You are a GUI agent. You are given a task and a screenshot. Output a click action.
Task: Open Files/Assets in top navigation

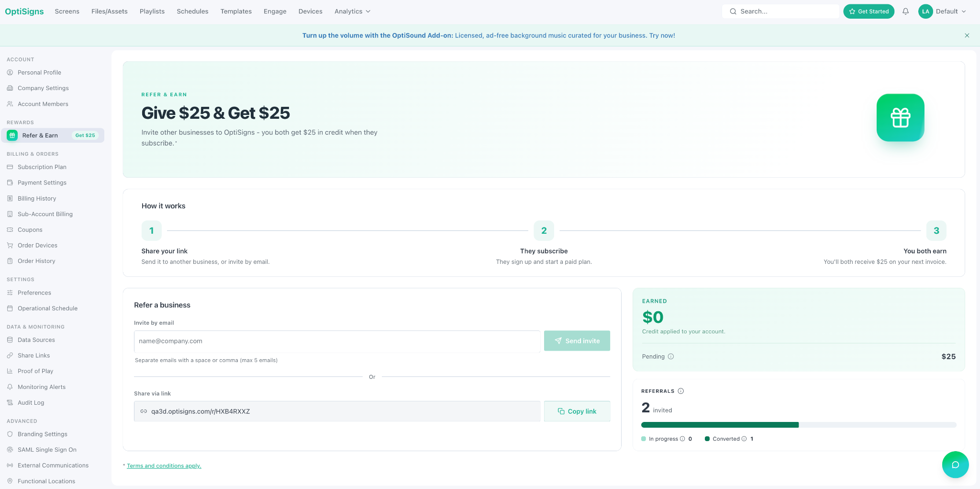(110, 11)
